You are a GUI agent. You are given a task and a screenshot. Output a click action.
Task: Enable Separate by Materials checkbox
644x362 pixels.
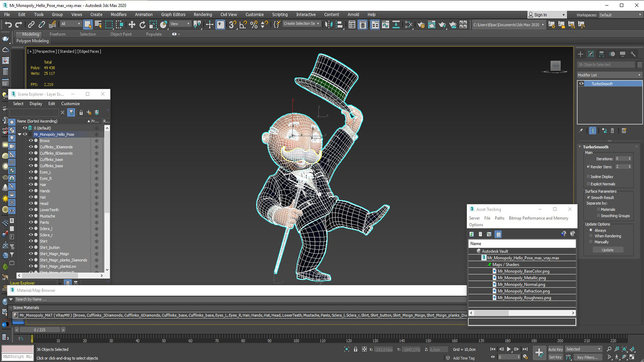(x=598, y=209)
